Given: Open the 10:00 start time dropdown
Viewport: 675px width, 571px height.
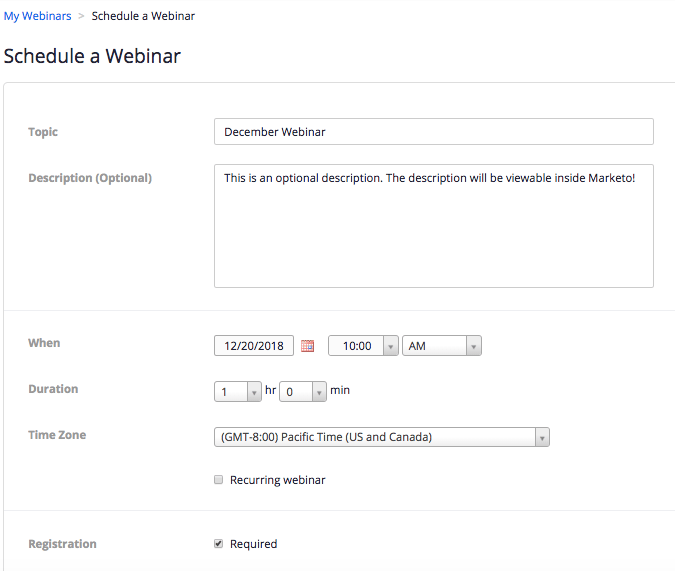Looking at the screenshot, I should coord(363,346).
